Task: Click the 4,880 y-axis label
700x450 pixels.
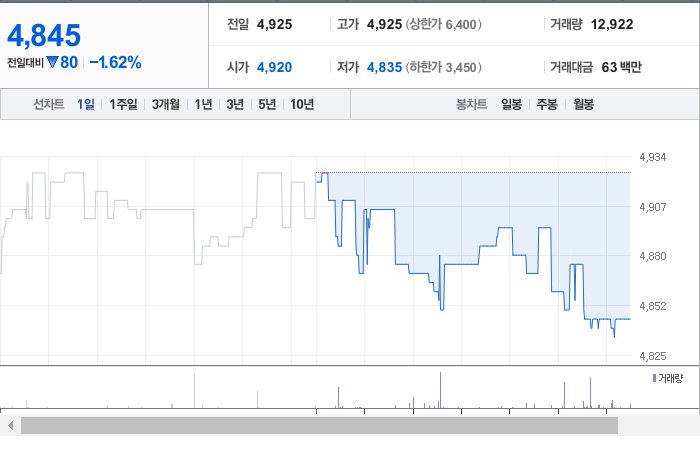Action: pos(653,256)
